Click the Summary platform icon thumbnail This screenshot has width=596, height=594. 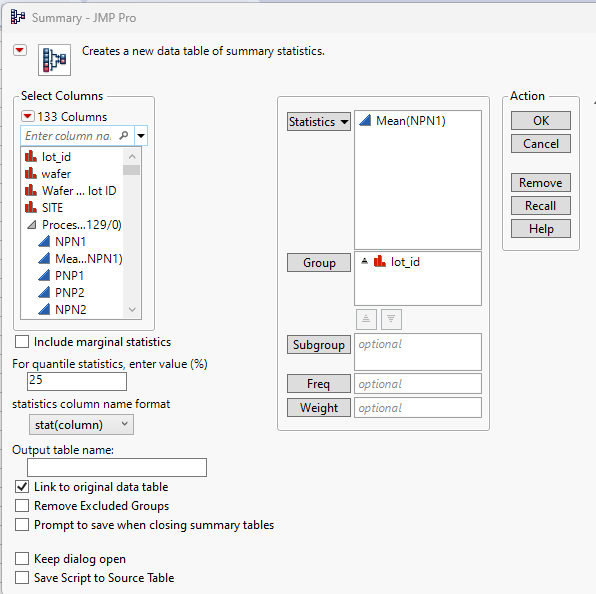click(x=54, y=60)
